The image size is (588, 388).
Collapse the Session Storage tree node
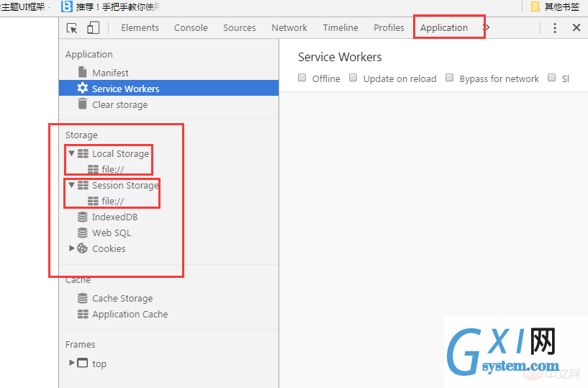[71, 184]
